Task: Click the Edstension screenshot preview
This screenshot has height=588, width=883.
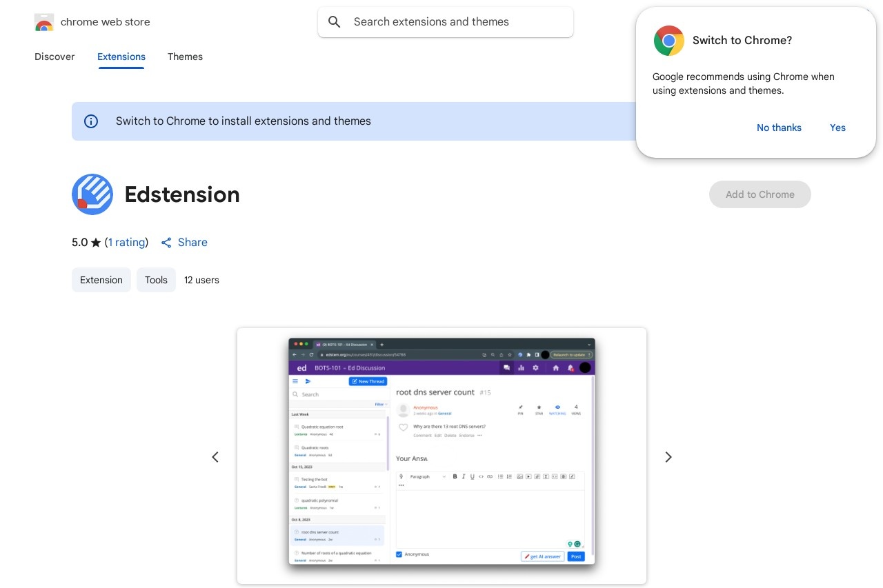Action: (441, 456)
